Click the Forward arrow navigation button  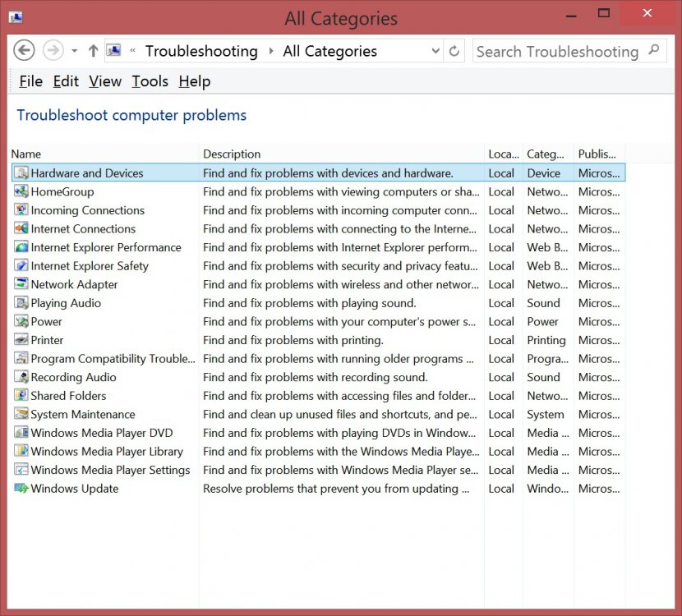pyautogui.click(x=53, y=50)
